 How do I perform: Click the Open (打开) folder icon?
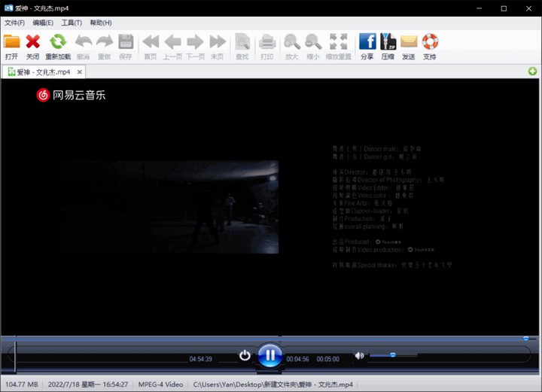click(12, 41)
